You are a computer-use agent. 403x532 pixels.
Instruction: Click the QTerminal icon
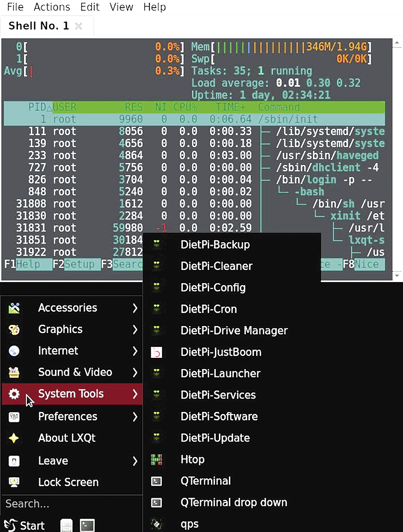pyautogui.click(x=156, y=481)
